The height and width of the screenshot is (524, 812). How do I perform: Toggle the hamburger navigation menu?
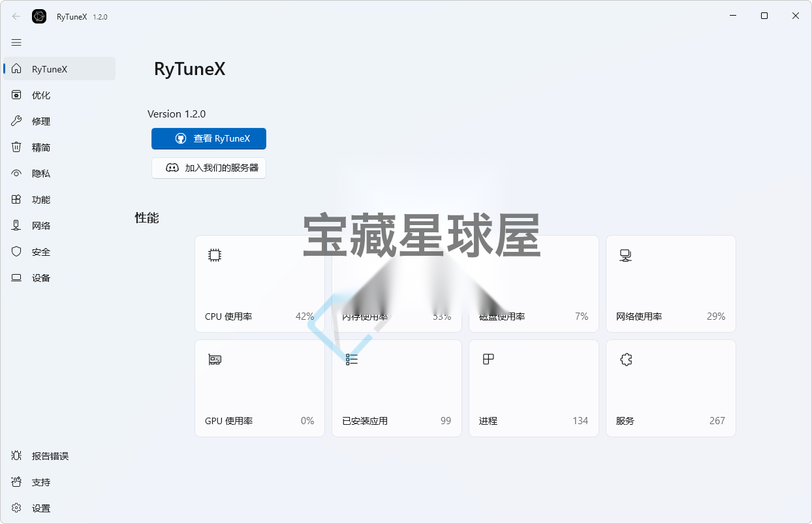pos(16,42)
